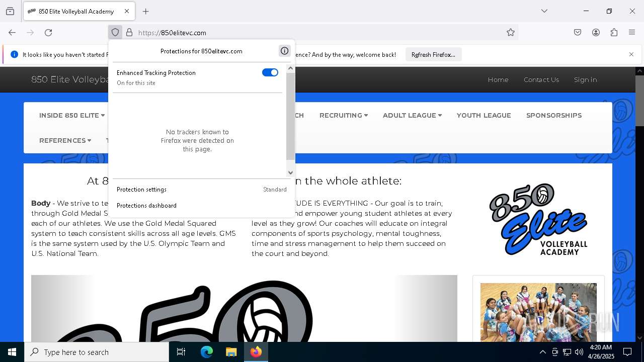
Task: Expand the Inside 850 Elite menu
Action: pyautogui.click(x=72, y=115)
